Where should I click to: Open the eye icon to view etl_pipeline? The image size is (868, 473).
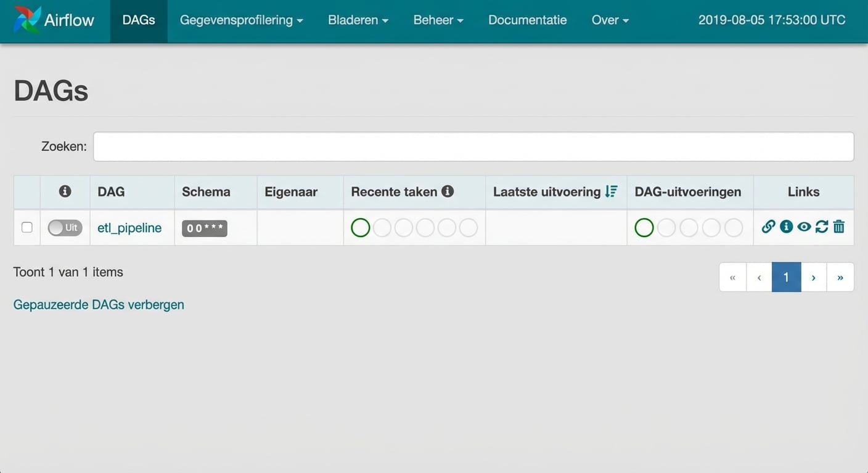pyautogui.click(x=804, y=227)
